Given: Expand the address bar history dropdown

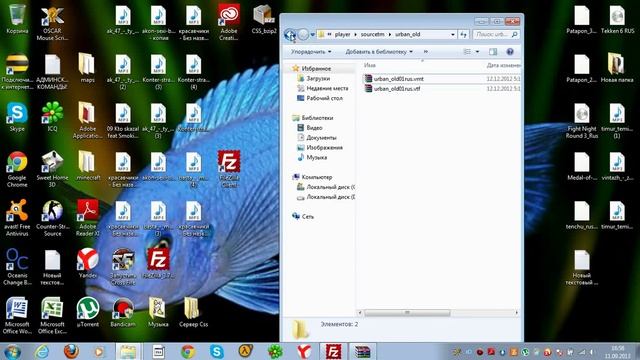Looking at the screenshot, I should tap(453, 35).
